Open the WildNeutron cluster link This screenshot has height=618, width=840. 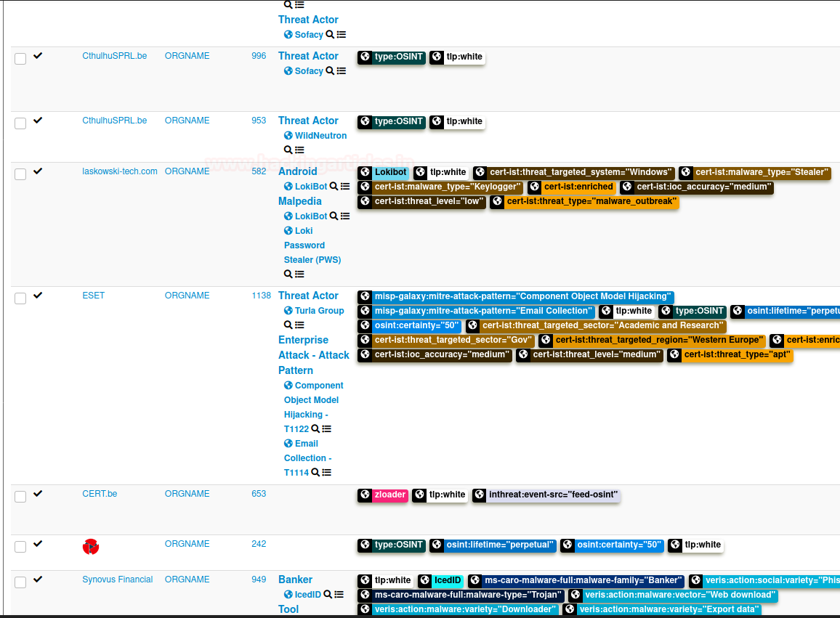(x=321, y=136)
